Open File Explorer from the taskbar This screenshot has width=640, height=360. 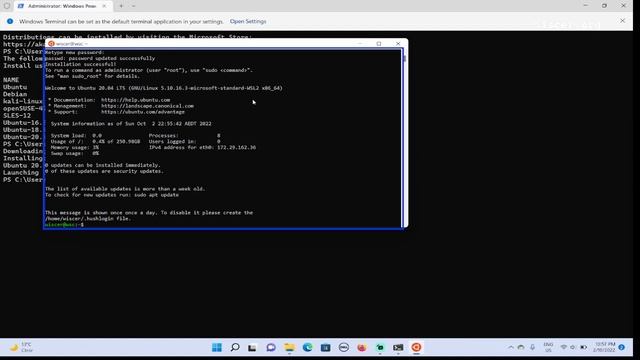point(289,347)
